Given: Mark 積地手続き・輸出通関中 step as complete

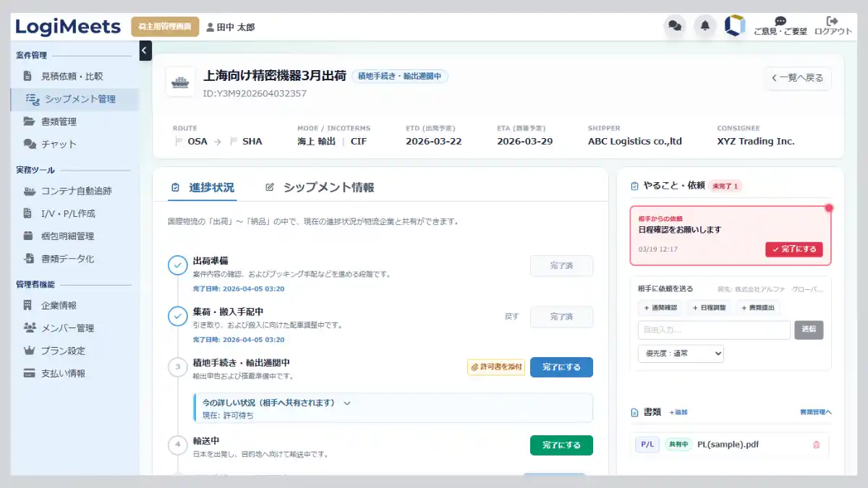Looking at the screenshot, I should (561, 367).
